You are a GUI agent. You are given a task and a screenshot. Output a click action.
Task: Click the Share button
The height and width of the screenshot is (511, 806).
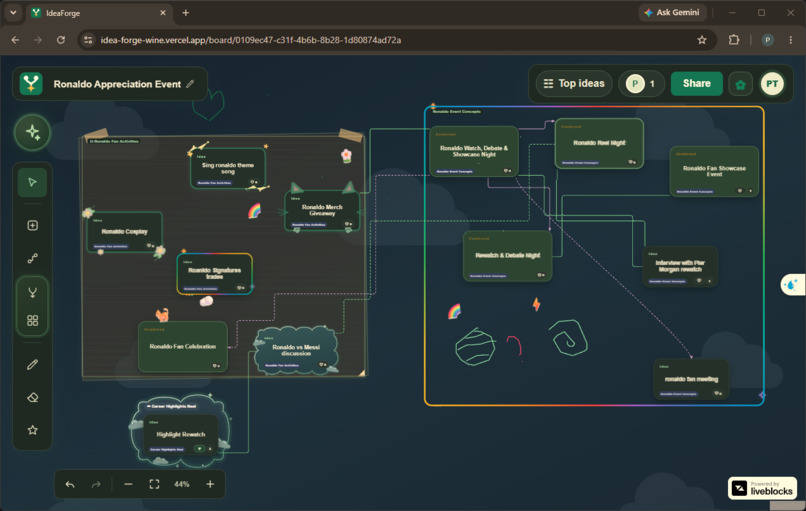pyautogui.click(x=697, y=83)
